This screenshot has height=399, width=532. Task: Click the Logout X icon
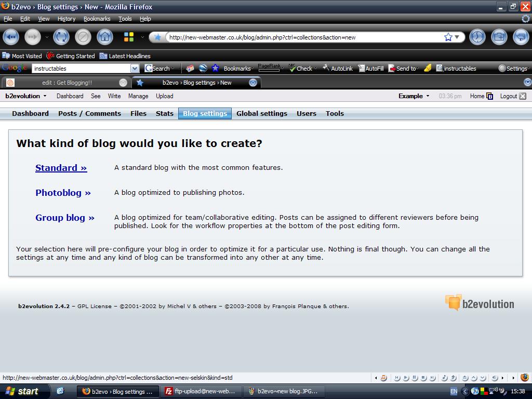click(x=523, y=96)
